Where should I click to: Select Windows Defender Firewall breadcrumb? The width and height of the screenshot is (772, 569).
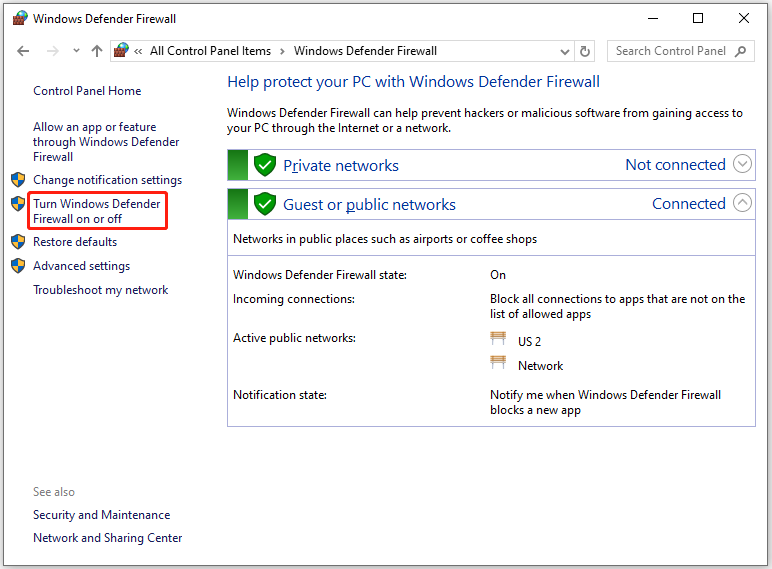365,51
